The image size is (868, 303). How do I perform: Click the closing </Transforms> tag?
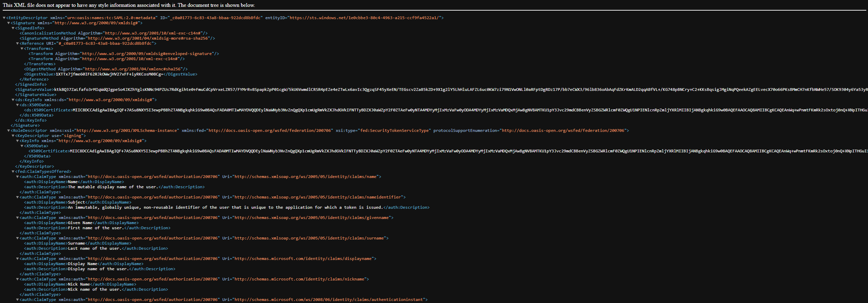40,64
